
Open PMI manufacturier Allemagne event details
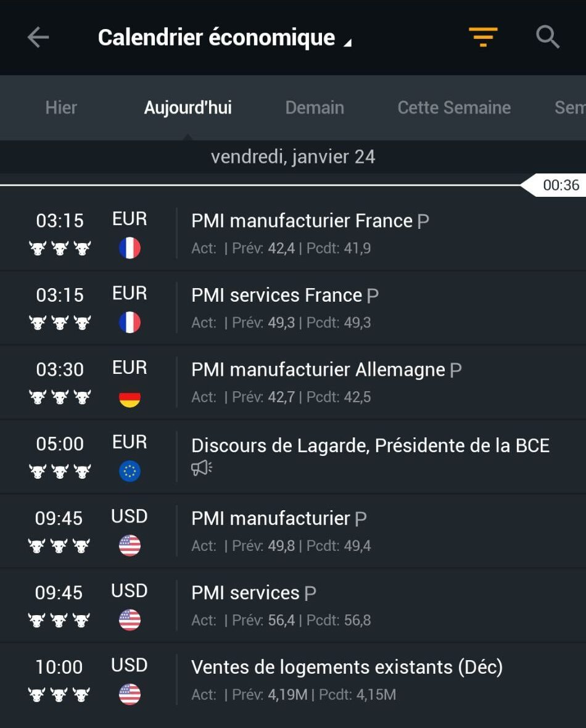(293, 382)
